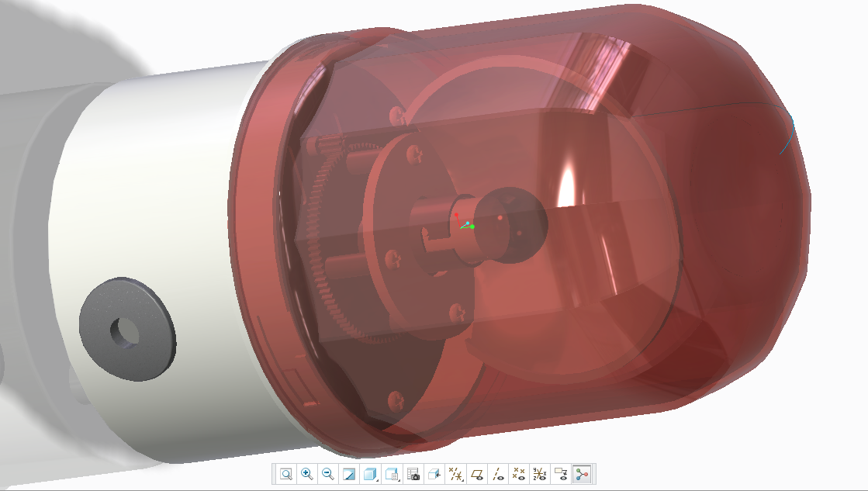The image size is (868, 491).
Task: Toggle annotation display
Action: click(560, 475)
